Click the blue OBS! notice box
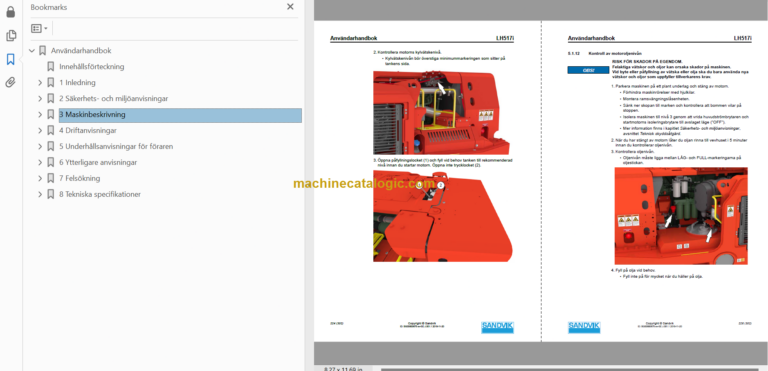The image size is (768, 371). coord(588,70)
